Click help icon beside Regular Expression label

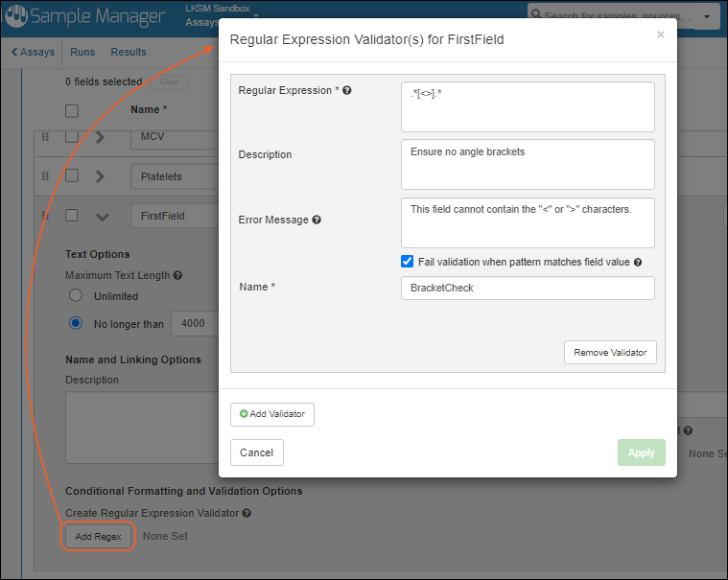coord(347,91)
